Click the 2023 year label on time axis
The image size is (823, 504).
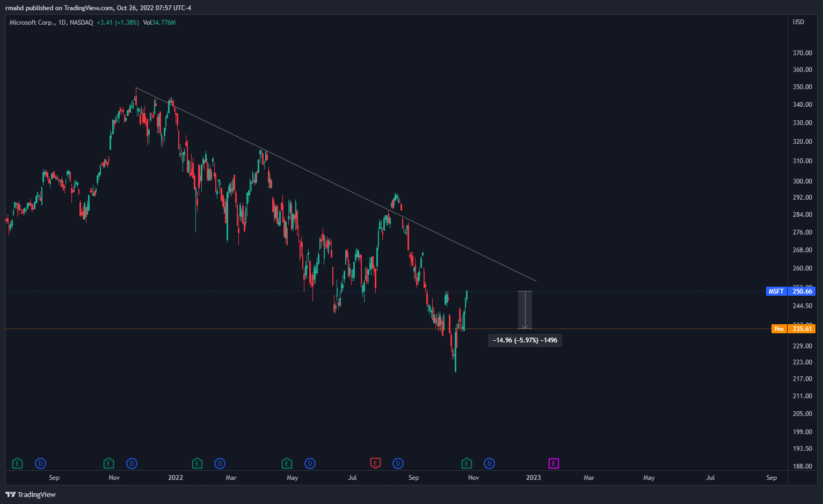click(534, 478)
